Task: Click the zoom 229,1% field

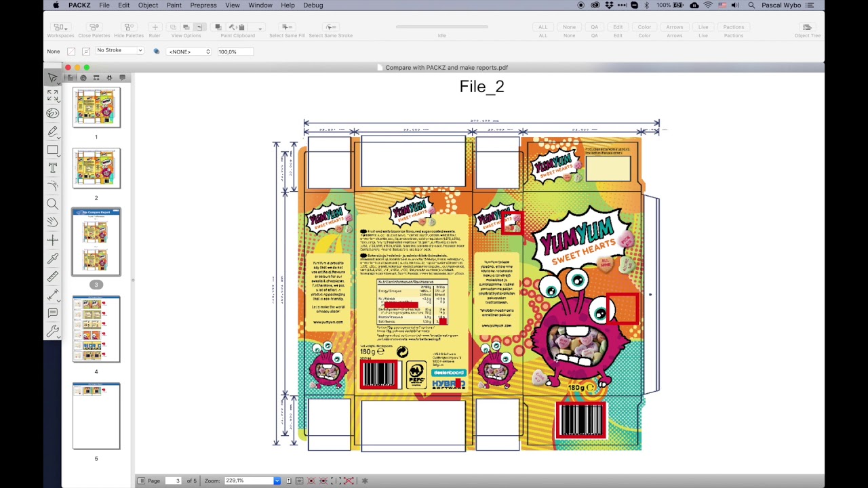Action: (248, 481)
